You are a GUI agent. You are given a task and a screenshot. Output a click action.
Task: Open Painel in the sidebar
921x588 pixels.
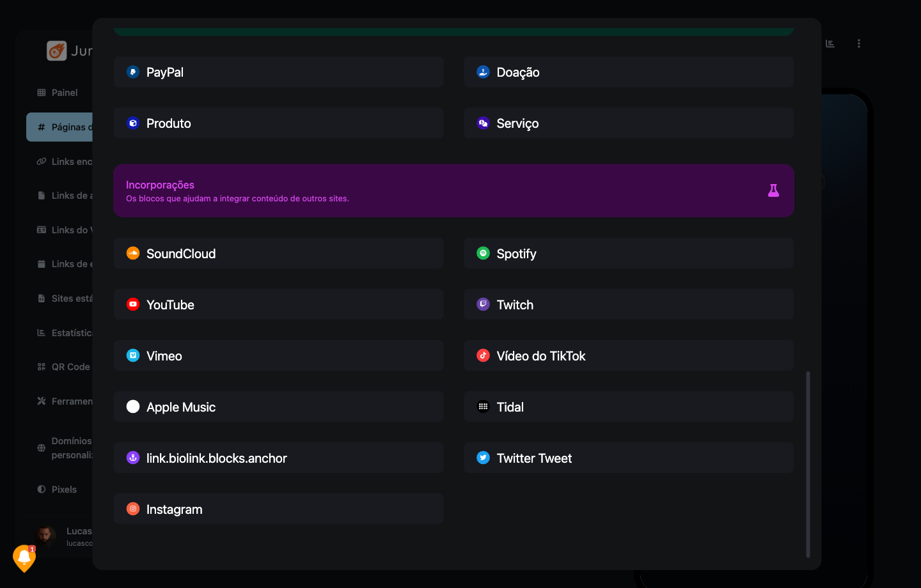(59, 93)
